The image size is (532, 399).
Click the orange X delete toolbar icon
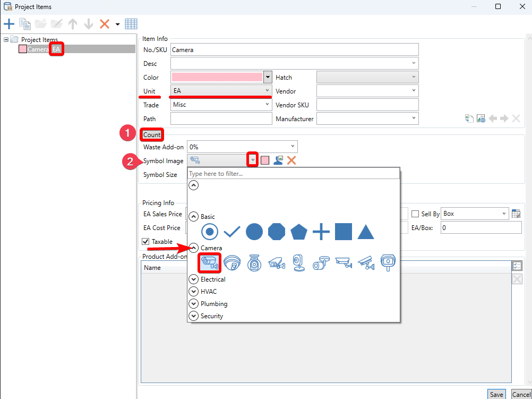(x=105, y=24)
